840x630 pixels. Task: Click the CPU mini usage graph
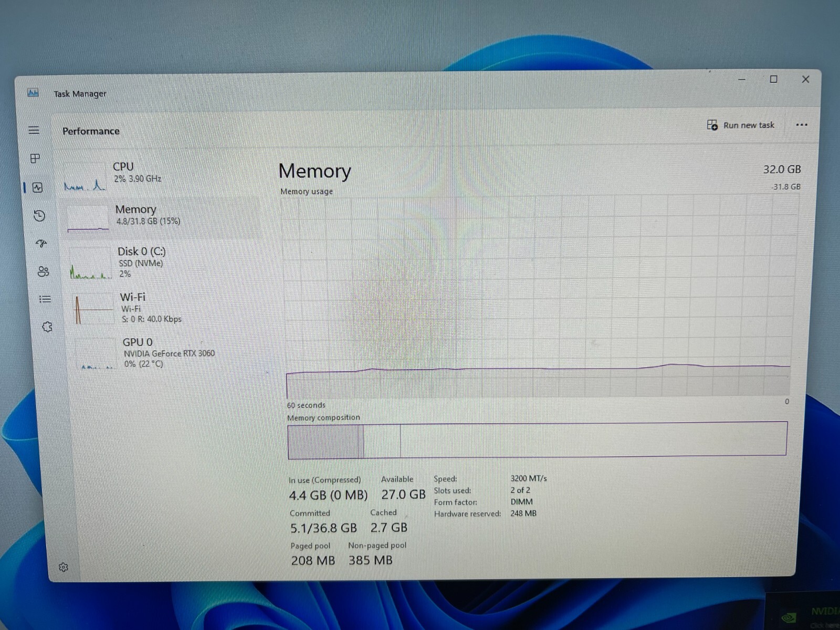pos(85,177)
